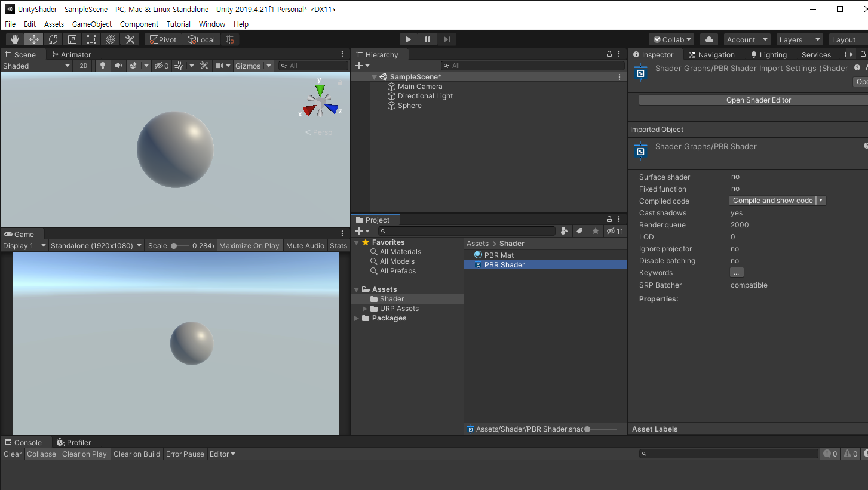The image size is (868, 490).
Task: Open the Scene panel options menu
Action: click(342, 54)
